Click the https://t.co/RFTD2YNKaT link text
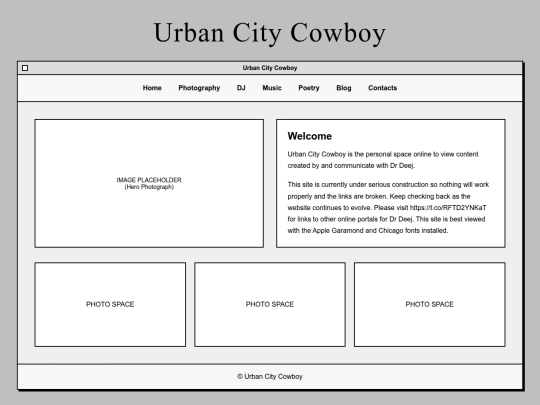 pos(448,208)
